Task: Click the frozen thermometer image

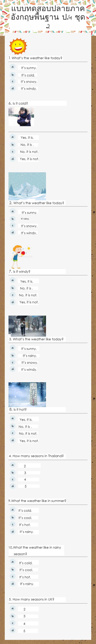Action: 27,394
